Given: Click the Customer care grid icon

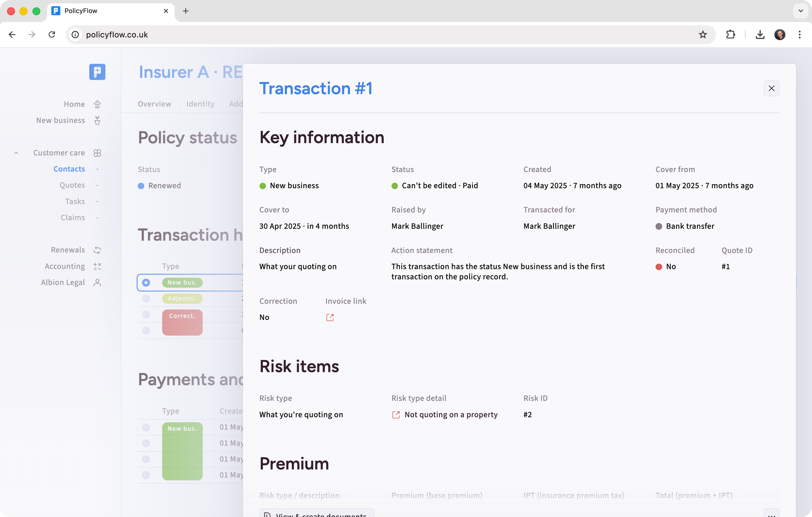Looking at the screenshot, I should click(x=97, y=153).
